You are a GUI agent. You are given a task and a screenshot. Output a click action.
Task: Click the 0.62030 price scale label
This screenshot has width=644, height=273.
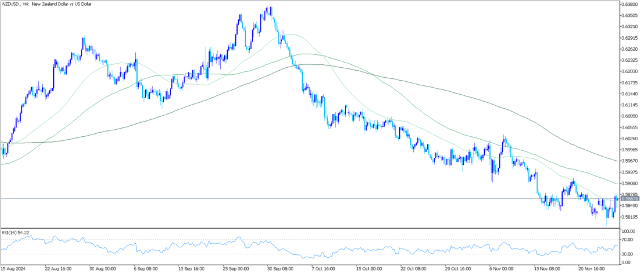point(629,71)
